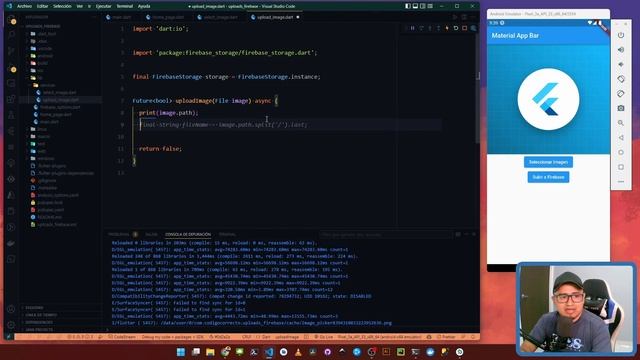Click the emulator overview square button
The height and width of the screenshot is (360, 640).
click(x=621, y=167)
